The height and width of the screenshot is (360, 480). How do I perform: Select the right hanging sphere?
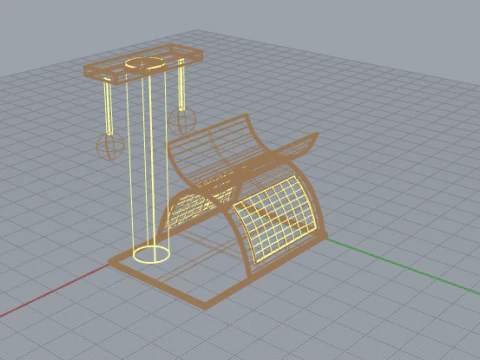(x=181, y=121)
